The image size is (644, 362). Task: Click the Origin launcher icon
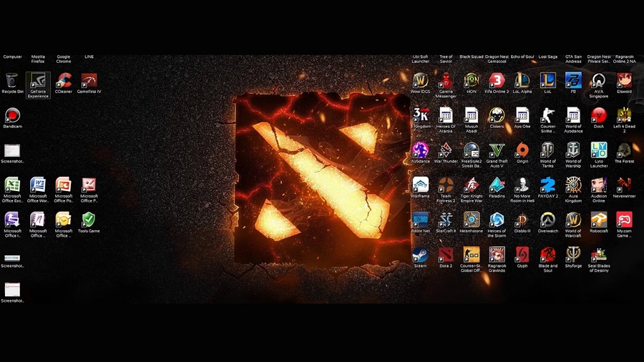point(522,150)
